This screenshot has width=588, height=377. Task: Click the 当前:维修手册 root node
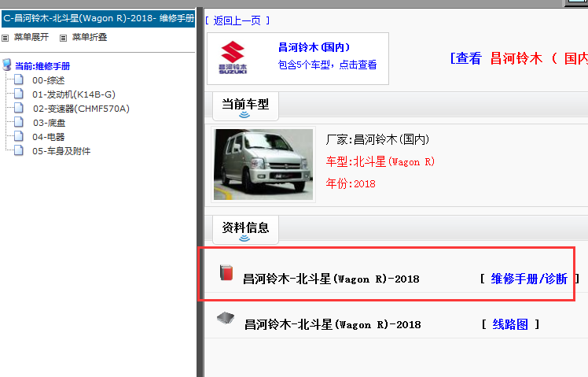tap(42, 66)
